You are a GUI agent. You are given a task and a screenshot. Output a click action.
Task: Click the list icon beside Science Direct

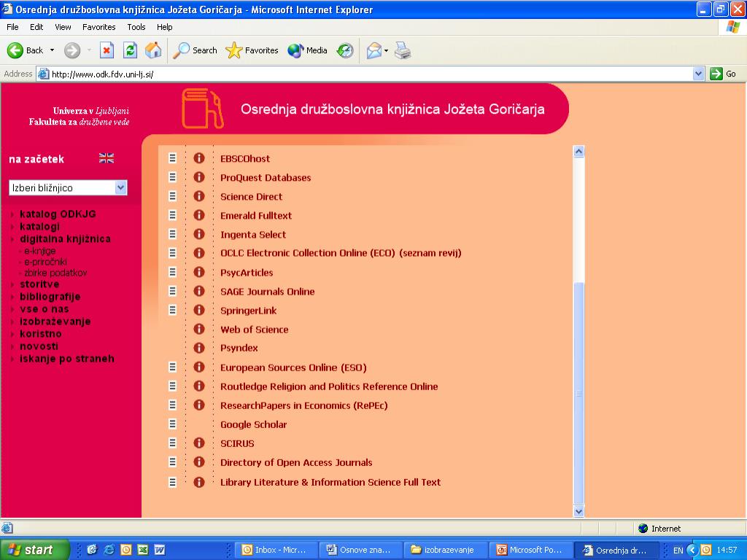pos(172,196)
